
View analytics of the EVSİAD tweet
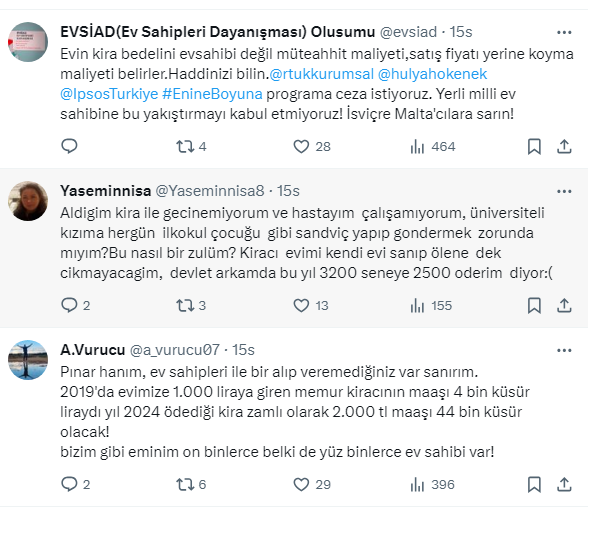418,146
